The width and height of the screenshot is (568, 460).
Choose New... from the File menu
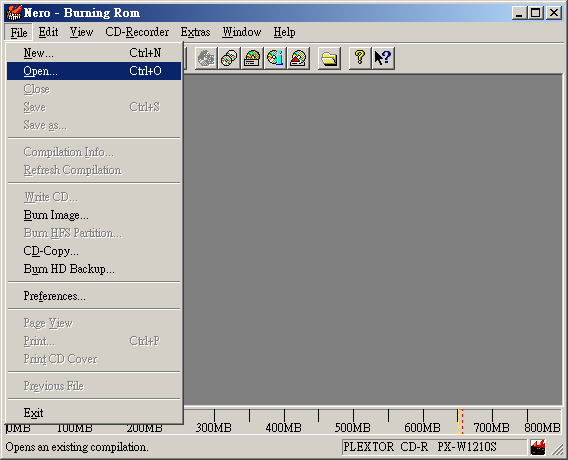tap(94, 53)
